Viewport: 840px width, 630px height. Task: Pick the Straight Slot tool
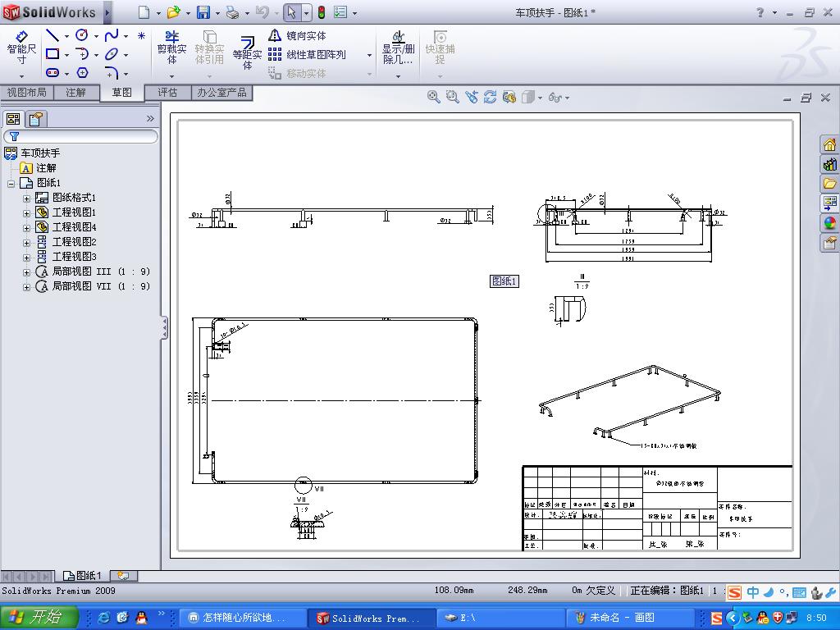coord(52,72)
